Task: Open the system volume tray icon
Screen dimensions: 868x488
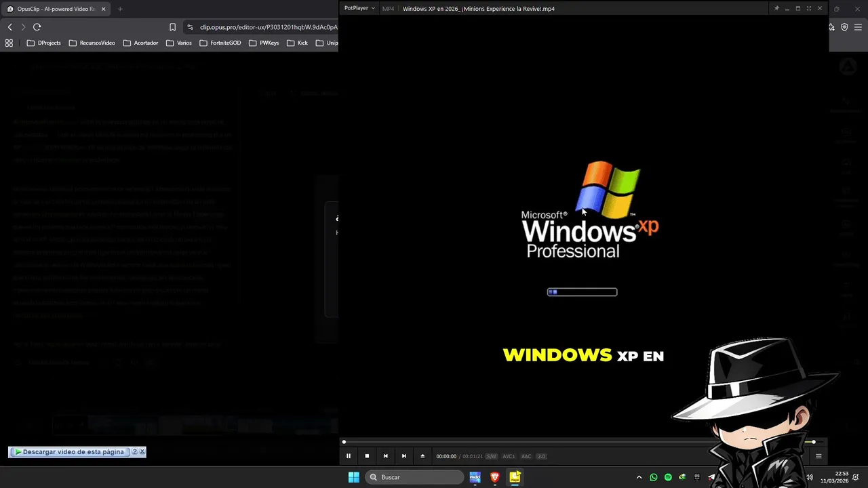Action: click(809, 477)
